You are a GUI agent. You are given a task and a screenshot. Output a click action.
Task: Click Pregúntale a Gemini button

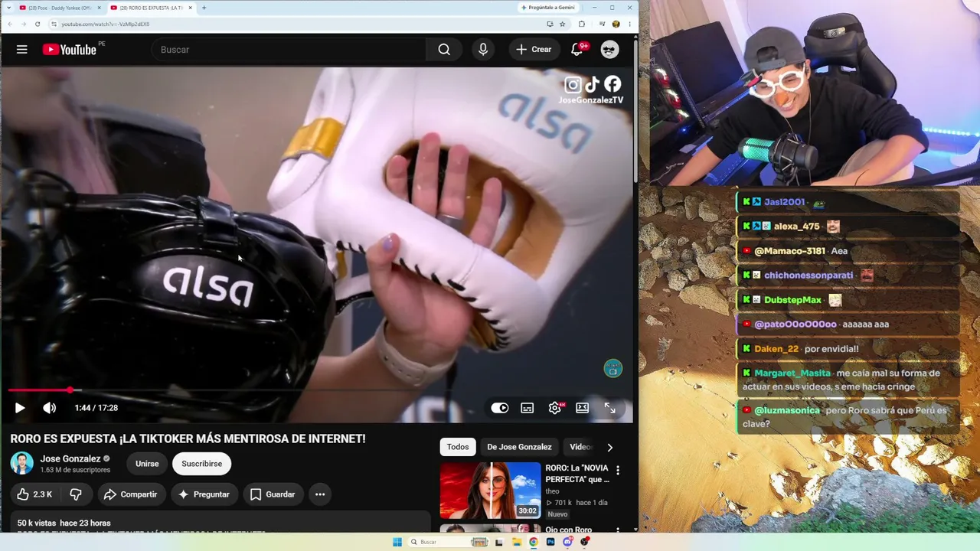(x=549, y=8)
